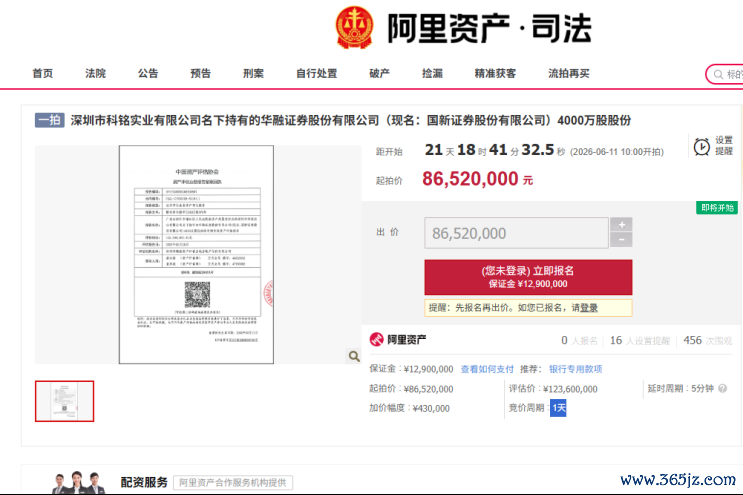Open the 法院 navigation item
Viewport: 743px width, 495px height.
click(95, 73)
